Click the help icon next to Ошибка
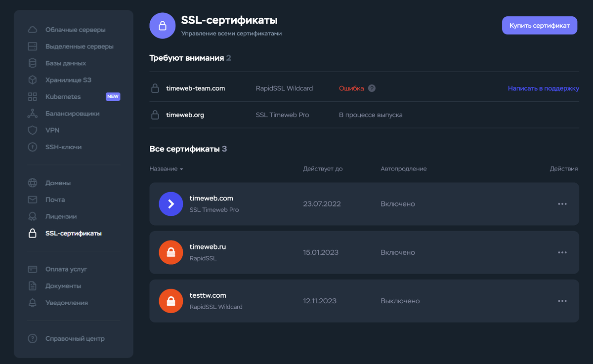Image resolution: width=593 pixels, height=364 pixels. (372, 88)
